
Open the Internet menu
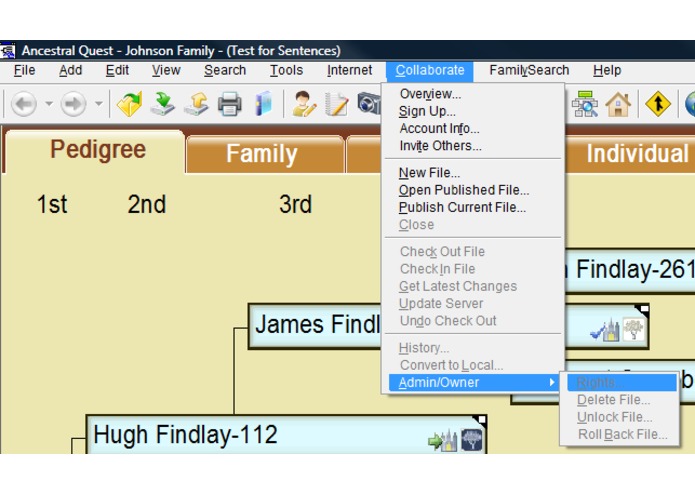349,70
